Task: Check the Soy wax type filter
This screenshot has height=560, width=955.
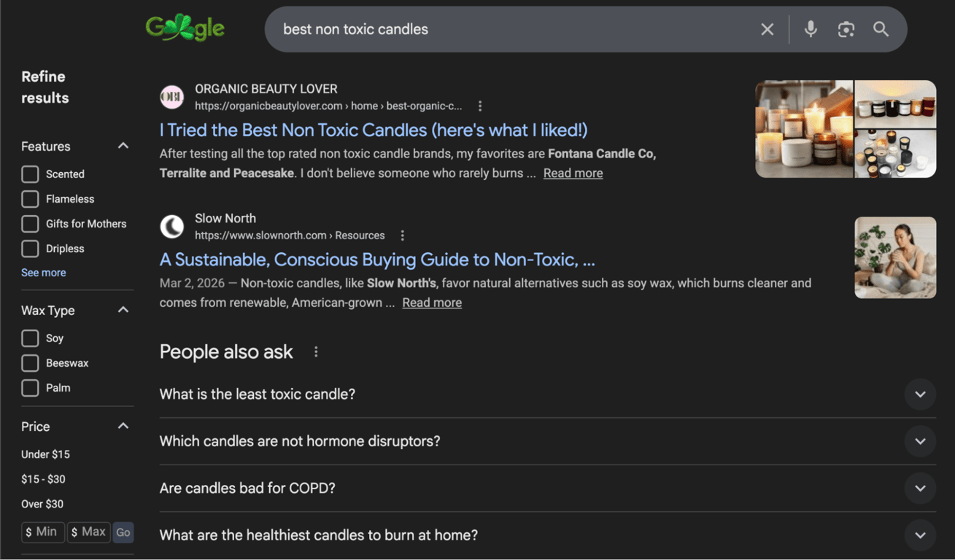Action: coord(30,338)
